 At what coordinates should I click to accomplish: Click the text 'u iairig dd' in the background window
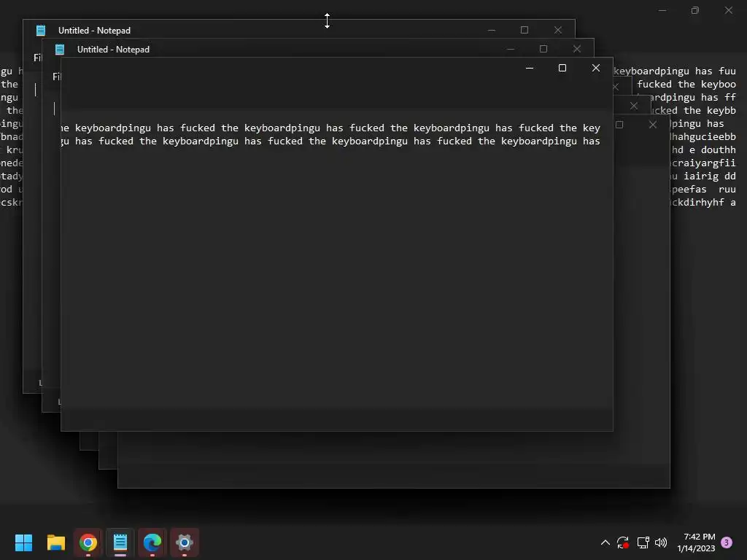[x=704, y=176]
